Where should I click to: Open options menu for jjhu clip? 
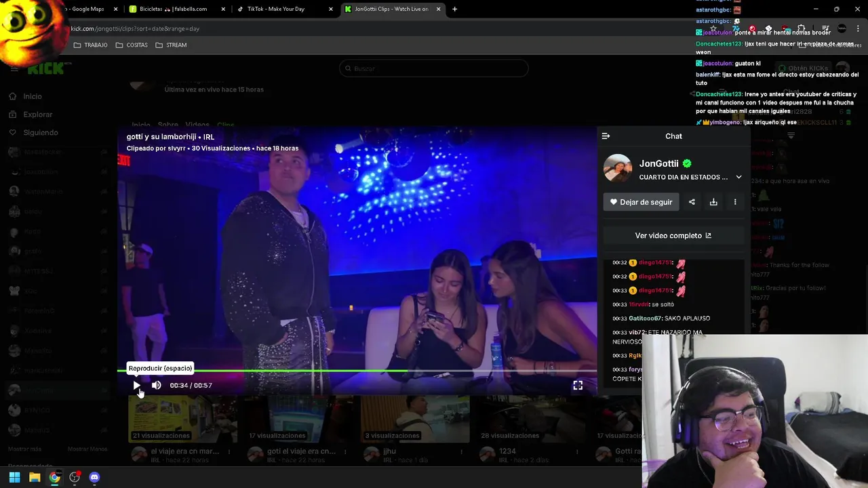click(x=462, y=451)
